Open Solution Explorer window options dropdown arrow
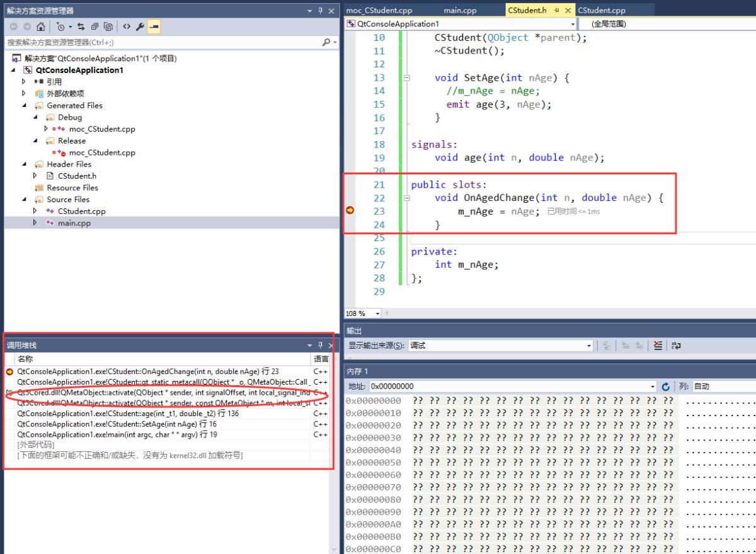 click(309, 11)
